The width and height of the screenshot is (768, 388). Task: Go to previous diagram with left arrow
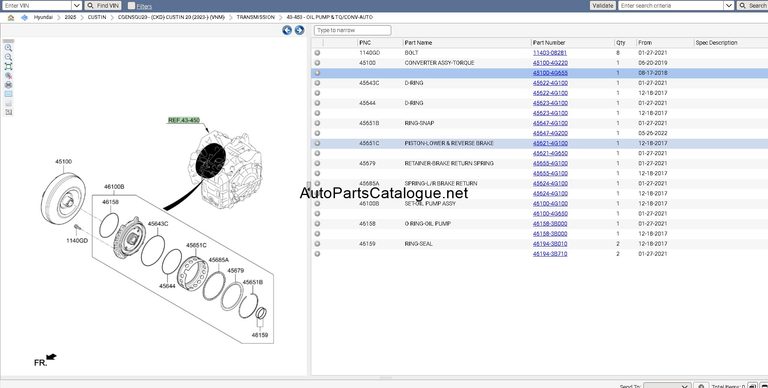point(287,30)
